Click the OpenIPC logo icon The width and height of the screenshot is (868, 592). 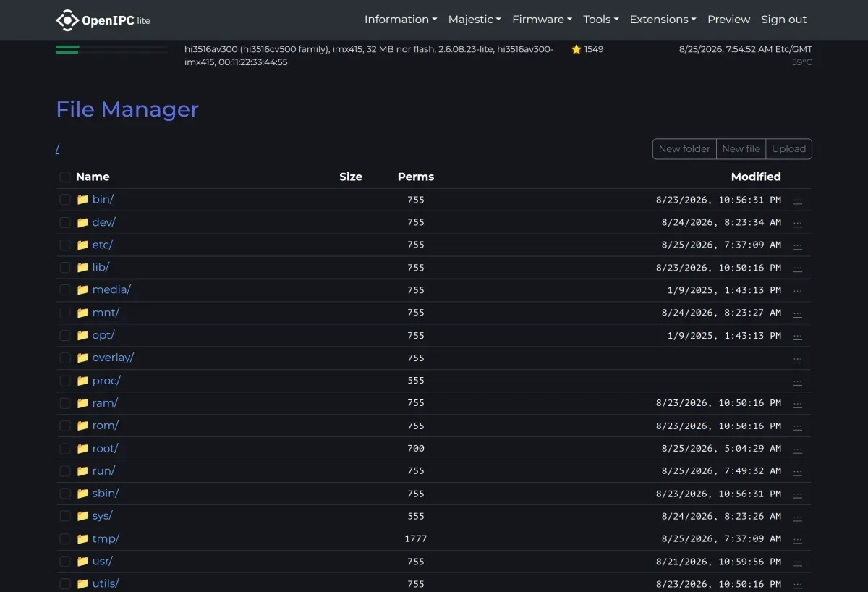pyautogui.click(x=67, y=20)
